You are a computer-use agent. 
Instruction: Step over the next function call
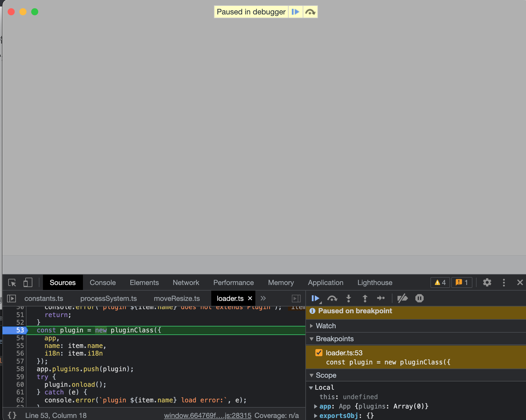pyautogui.click(x=332, y=298)
